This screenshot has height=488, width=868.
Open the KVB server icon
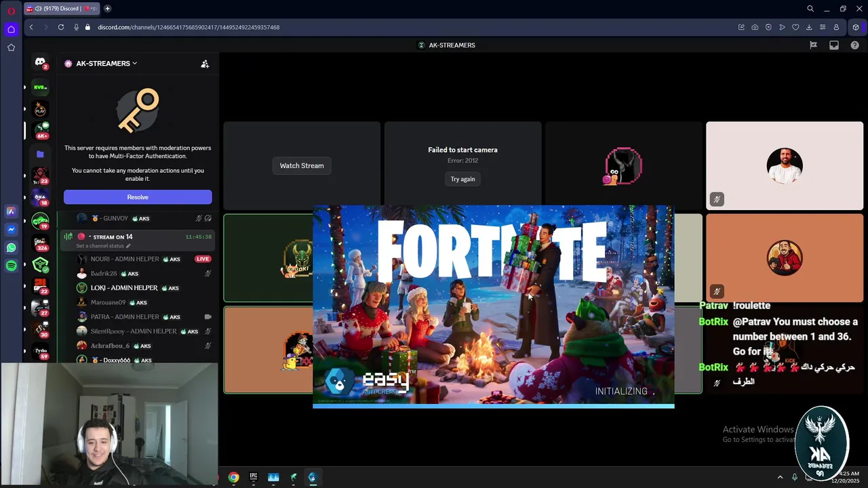[40, 87]
